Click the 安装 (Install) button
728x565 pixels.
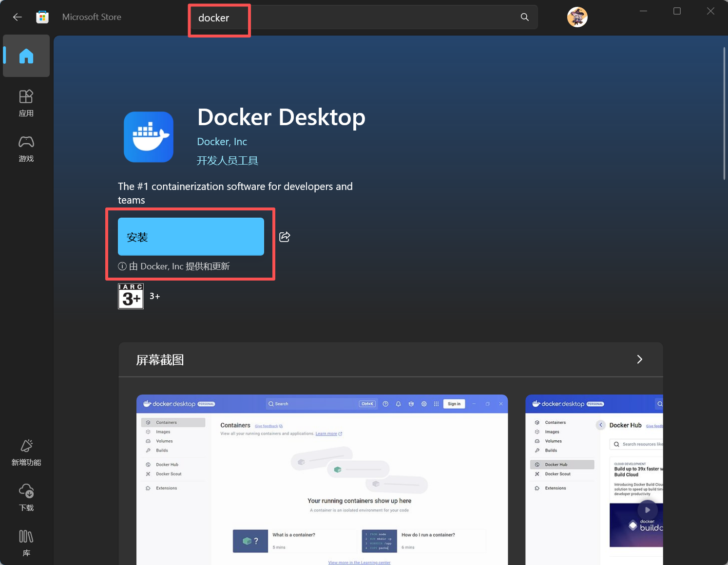pos(191,237)
